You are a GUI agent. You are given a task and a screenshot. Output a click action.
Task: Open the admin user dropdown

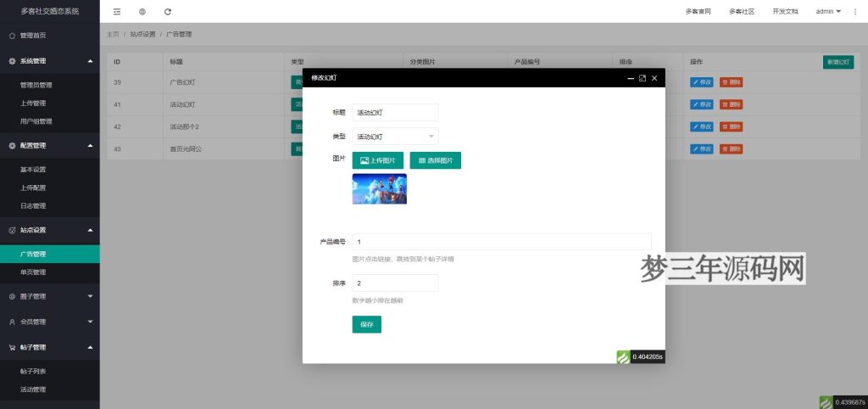pos(828,12)
